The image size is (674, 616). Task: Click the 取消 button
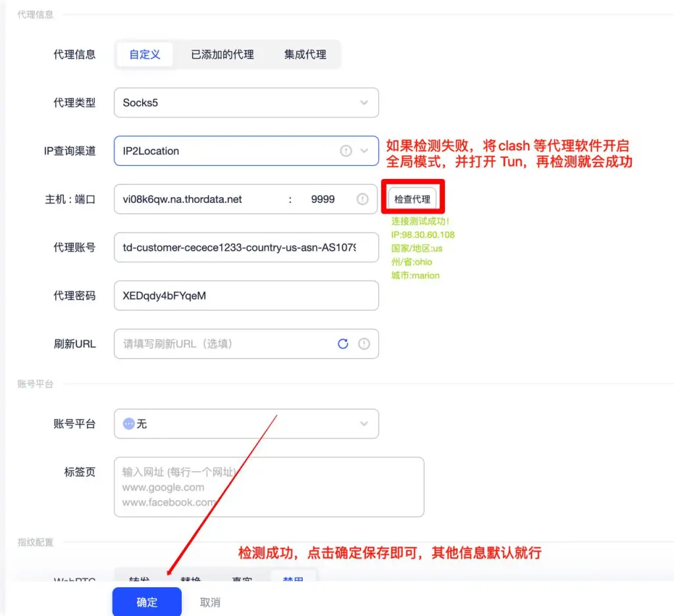click(210, 603)
